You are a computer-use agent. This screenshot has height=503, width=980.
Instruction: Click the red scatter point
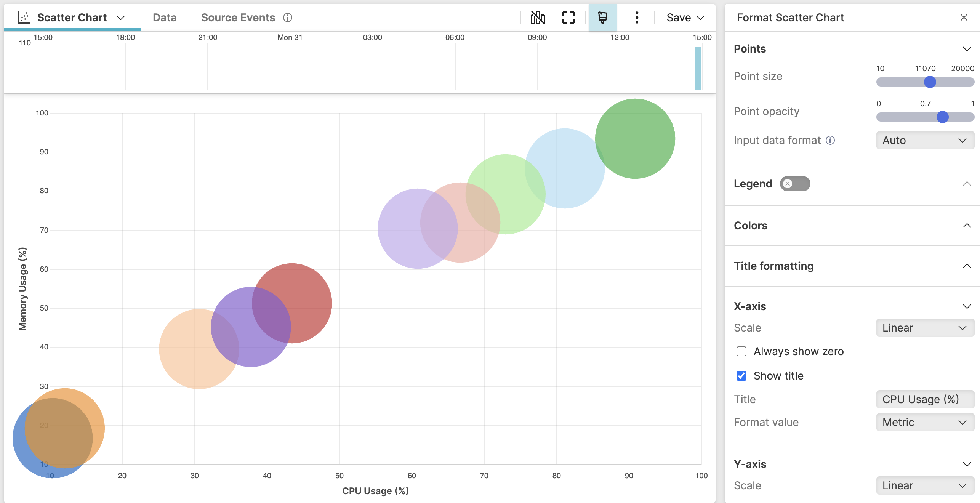(292, 303)
